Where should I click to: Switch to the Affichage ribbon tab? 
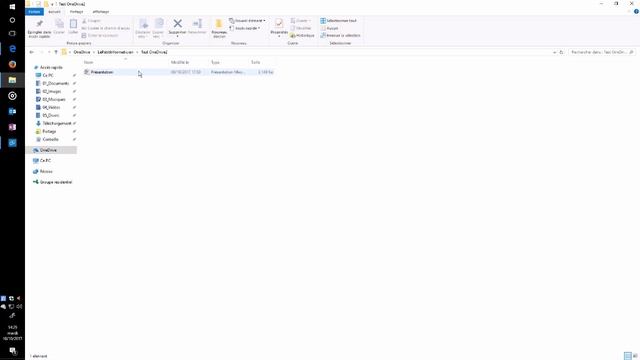(x=101, y=12)
